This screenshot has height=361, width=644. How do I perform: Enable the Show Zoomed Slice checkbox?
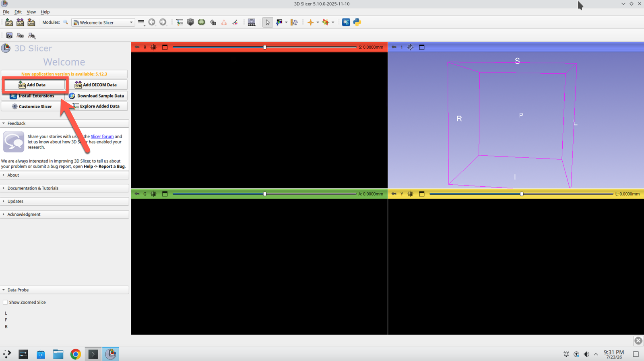5,302
